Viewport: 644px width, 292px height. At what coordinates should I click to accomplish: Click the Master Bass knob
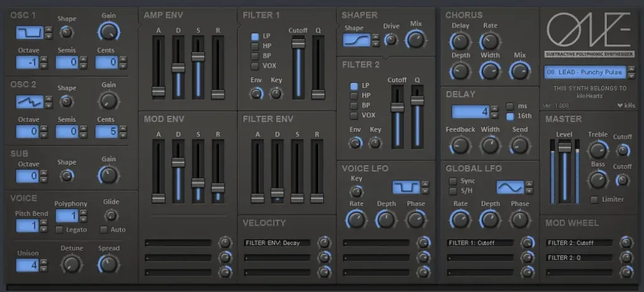(x=597, y=180)
